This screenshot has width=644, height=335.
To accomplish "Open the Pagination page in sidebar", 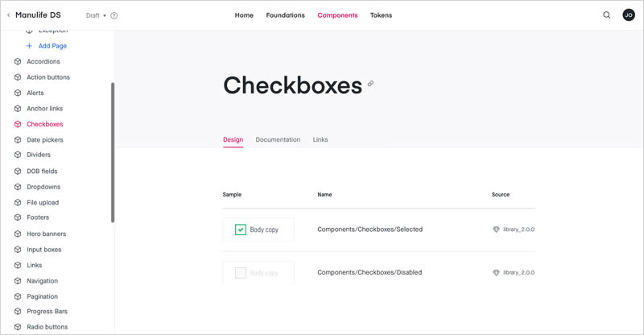I will [x=43, y=297].
